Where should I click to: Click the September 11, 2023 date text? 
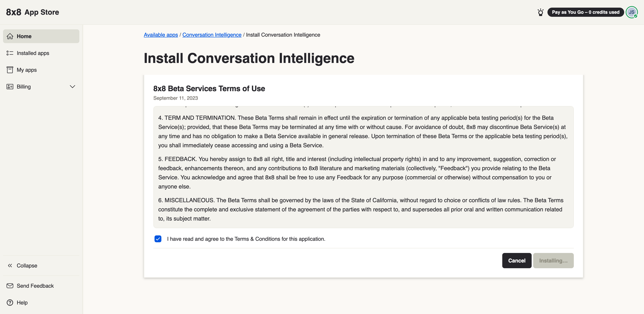[175, 98]
